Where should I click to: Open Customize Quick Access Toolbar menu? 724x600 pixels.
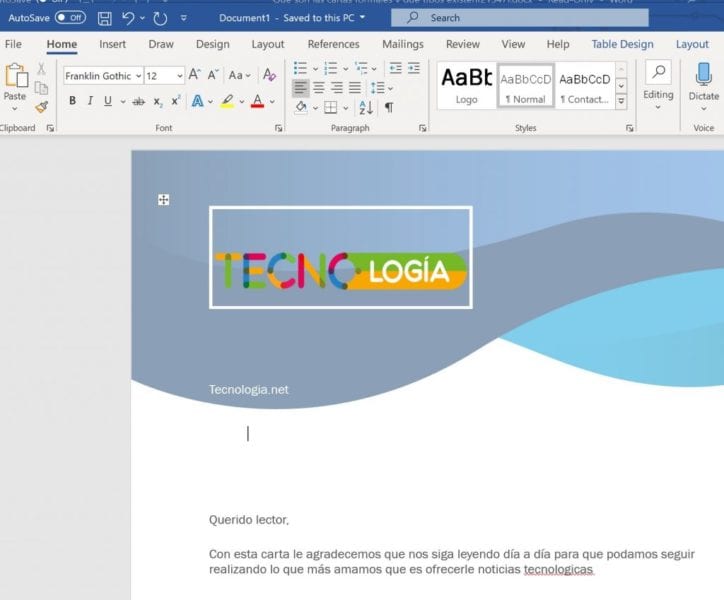pyautogui.click(x=183, y=18)
